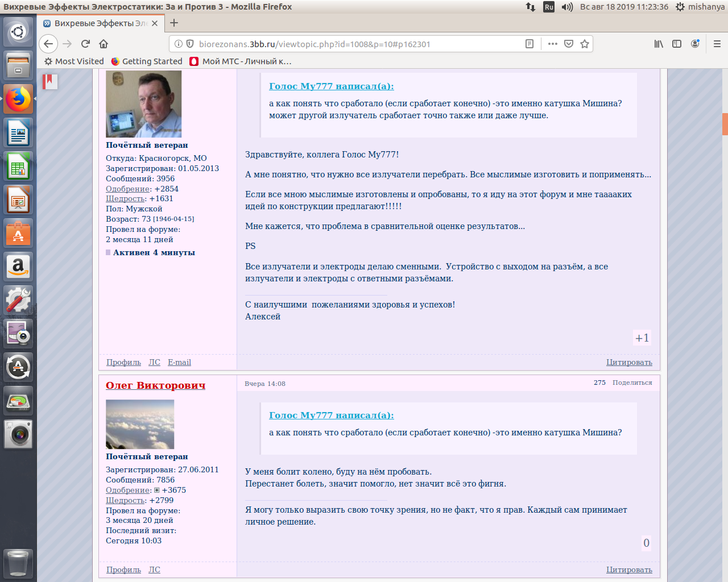
Task: Open Мой МТС bookmark
Action: point(241,61)
